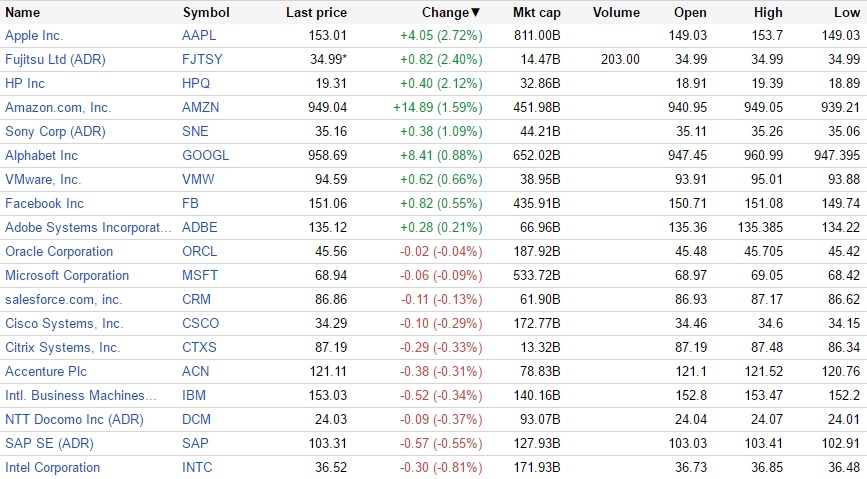
Task: Sort by the Mkt cap column header
Action: pyautogui.click(x=537, y=13)
